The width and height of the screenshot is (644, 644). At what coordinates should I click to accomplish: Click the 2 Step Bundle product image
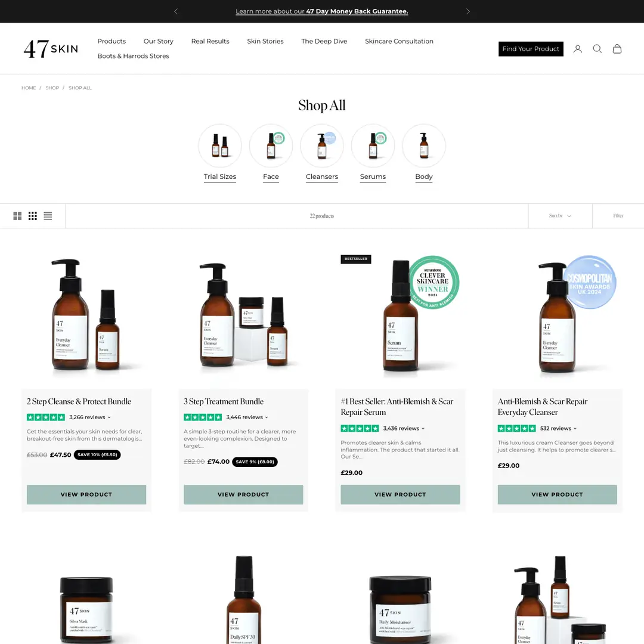pos(86,315)
